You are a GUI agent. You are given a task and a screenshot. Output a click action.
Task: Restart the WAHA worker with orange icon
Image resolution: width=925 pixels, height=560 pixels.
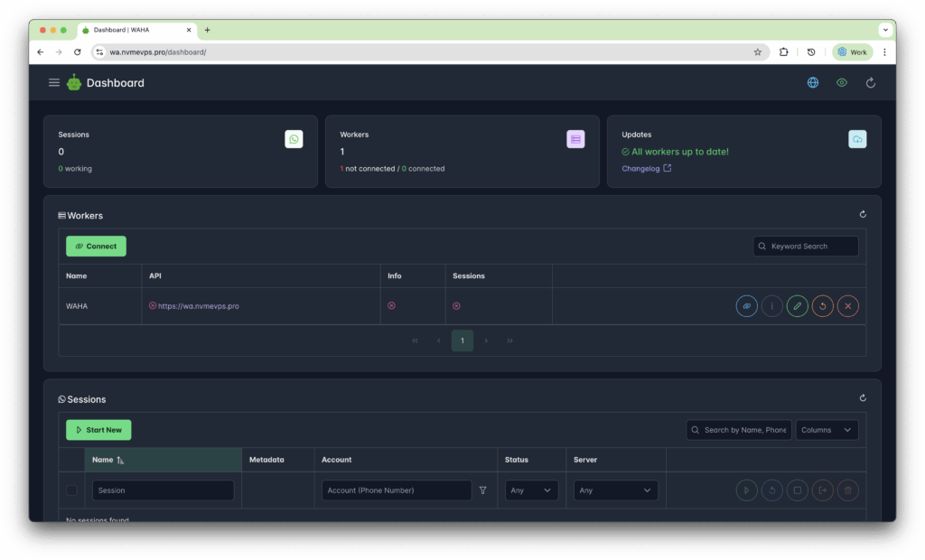[822, 306]
